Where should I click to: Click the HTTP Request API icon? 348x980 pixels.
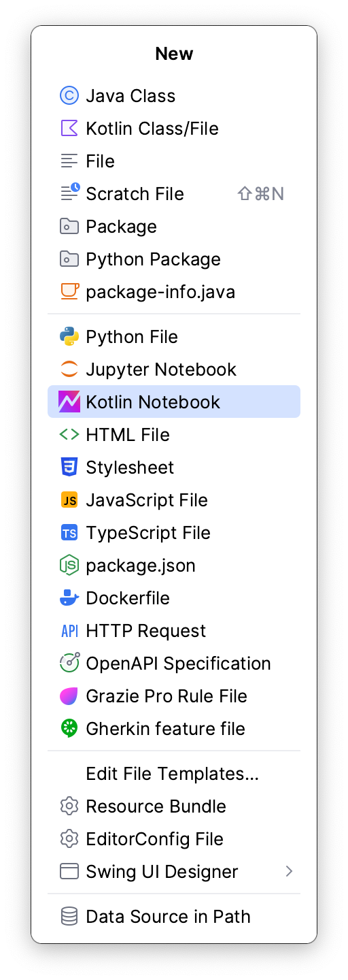69,631
